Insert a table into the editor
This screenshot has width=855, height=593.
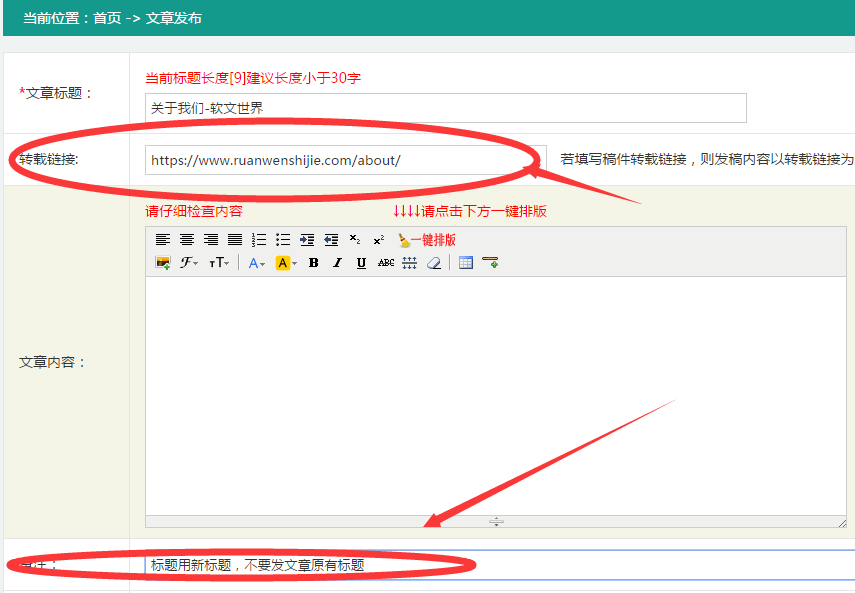[465, 263]
